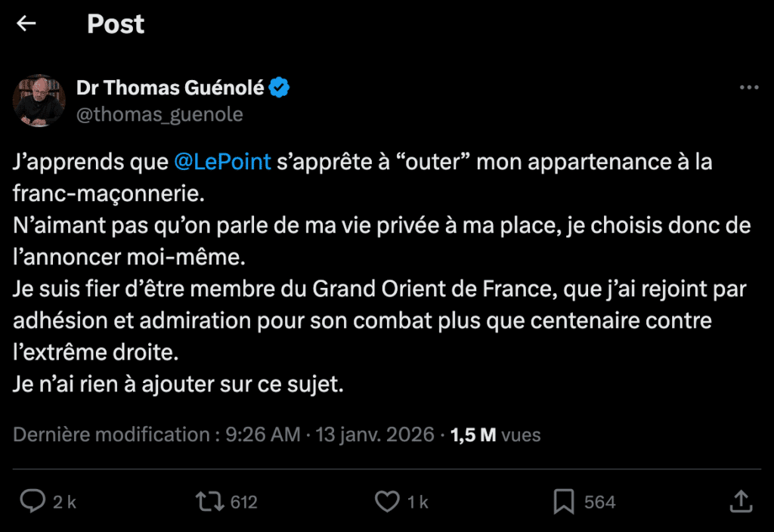Viewport: 774px width, 532px height.
Task: Click the reply speech bubble icon
Action: pyautogui.click(x=32, y=501)
